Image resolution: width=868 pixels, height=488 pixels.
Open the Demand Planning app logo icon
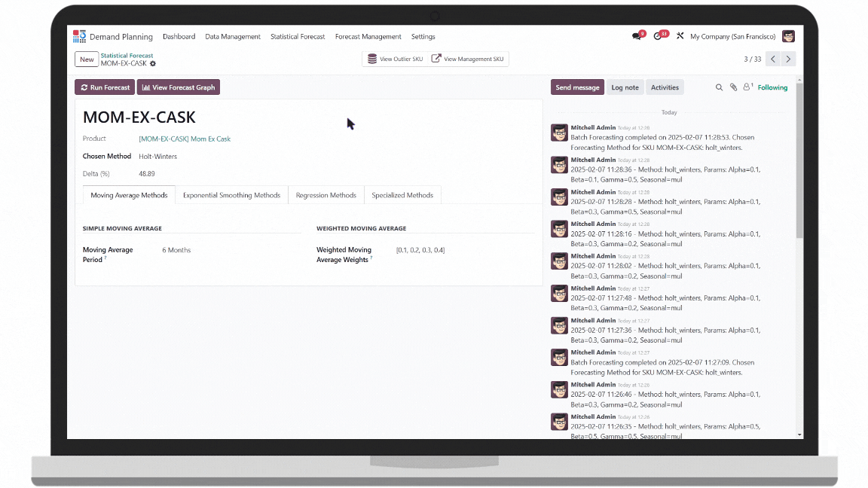coord(79,36)
